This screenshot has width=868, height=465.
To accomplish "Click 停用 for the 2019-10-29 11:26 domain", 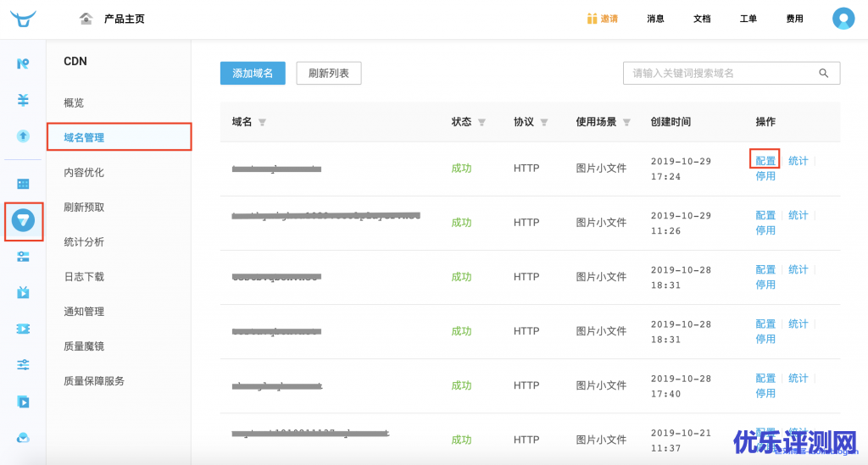I will point(765,230).
